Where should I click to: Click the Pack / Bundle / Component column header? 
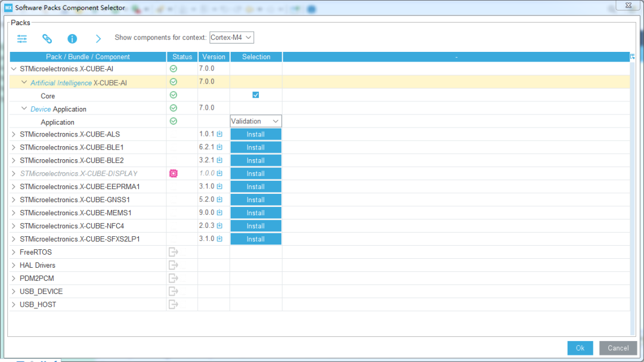pos(88,57)
